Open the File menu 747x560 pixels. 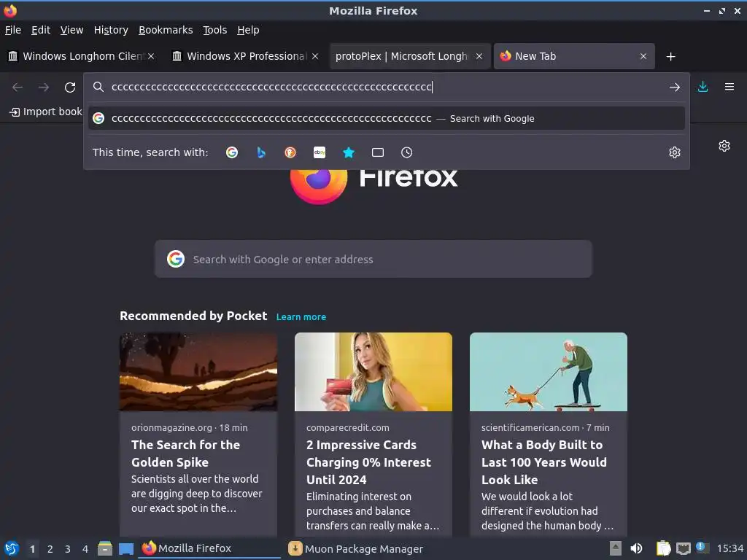click(x=13, y=30)
